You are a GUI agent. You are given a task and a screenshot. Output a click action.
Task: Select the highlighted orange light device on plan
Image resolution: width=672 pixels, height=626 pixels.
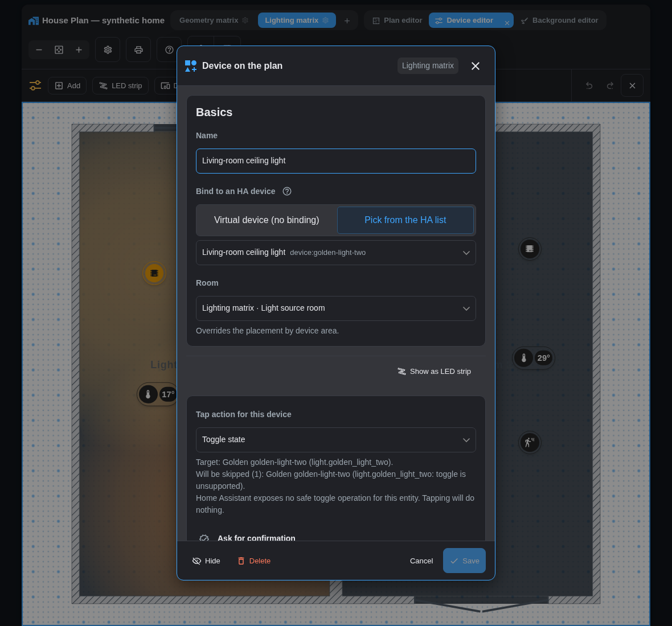click(154, 273)
